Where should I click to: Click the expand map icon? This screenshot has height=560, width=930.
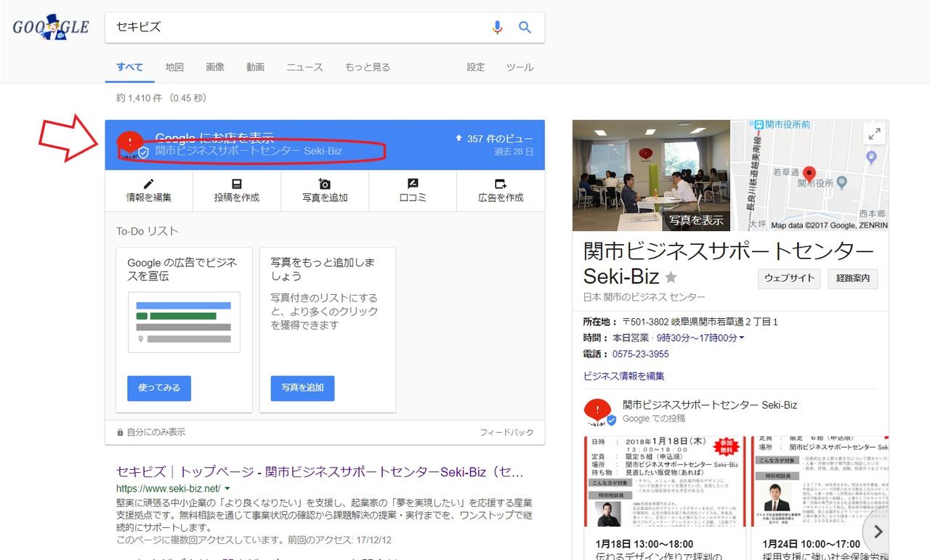(875, 134)
